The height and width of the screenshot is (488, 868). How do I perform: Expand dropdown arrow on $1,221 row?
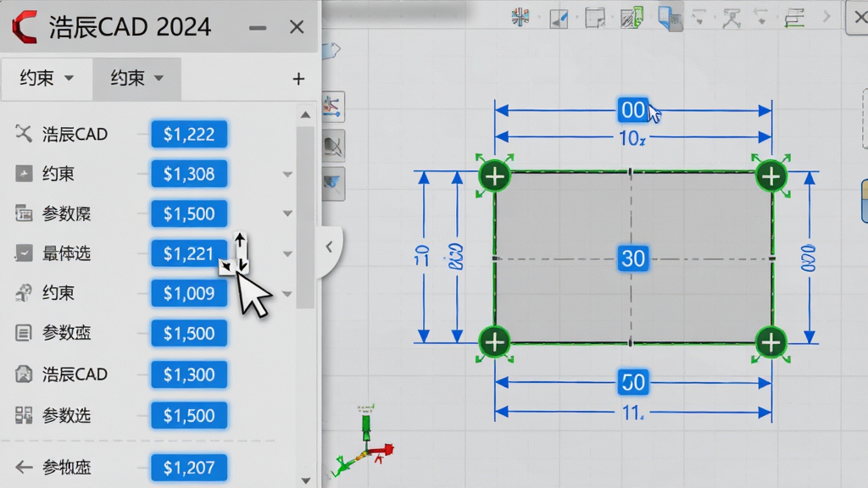pyautogui.click(x=287, y=254)
